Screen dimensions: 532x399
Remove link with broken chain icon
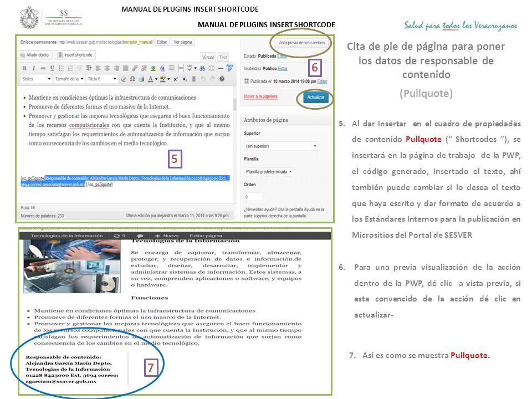pyautogui.click(x=144, y=68)
